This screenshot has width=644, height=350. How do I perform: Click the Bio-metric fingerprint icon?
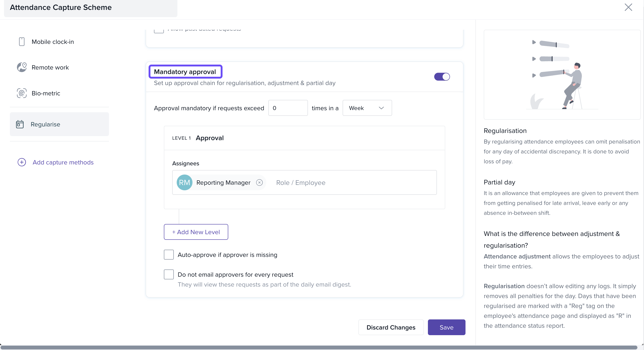pos(22,93)
